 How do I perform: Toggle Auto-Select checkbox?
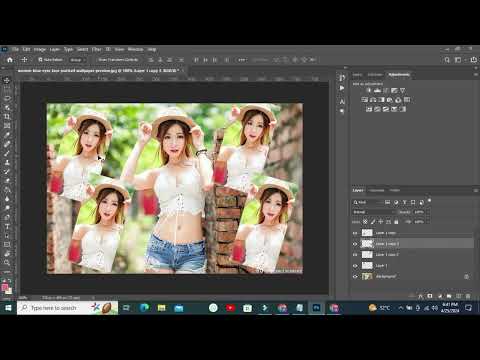click(40, 60)
